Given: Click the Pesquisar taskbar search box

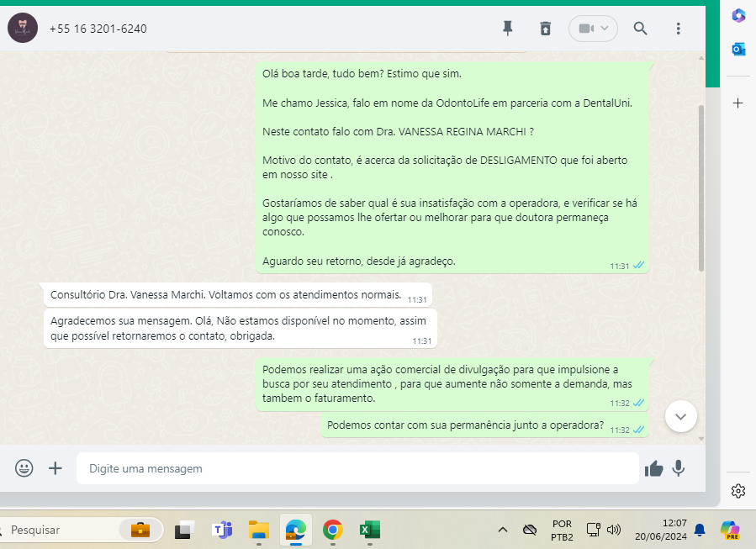Looking at the screenshot, I should 80,530.
